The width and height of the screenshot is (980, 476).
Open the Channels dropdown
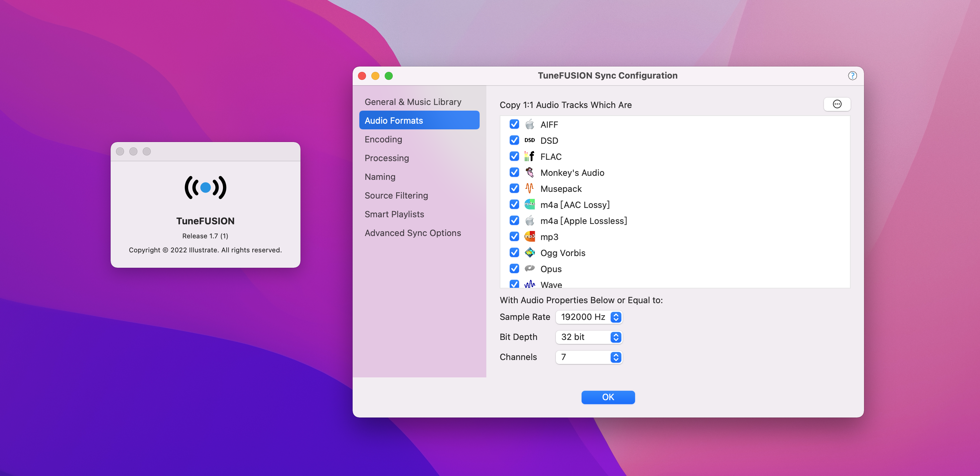pyautogui.click(x=589, y=357)
